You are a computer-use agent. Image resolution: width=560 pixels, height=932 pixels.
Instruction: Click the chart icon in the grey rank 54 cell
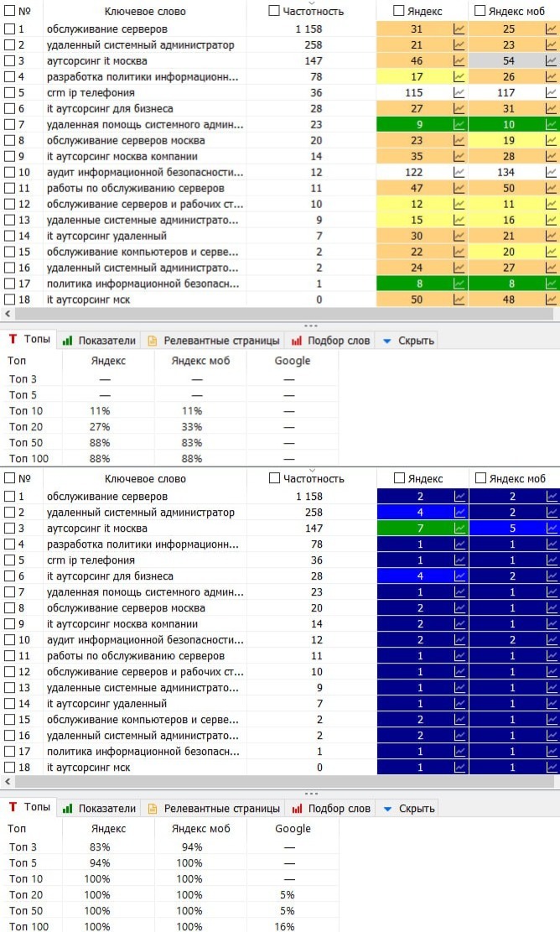[551, 61]
